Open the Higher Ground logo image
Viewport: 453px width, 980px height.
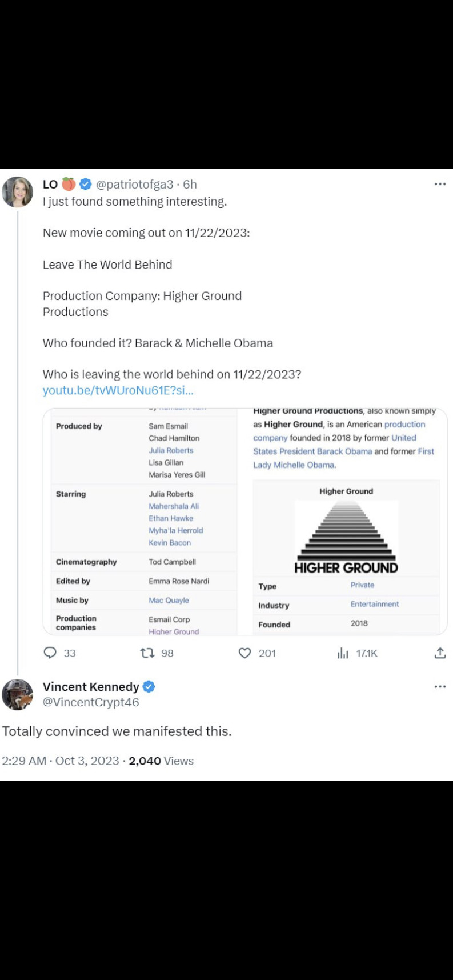346,537
